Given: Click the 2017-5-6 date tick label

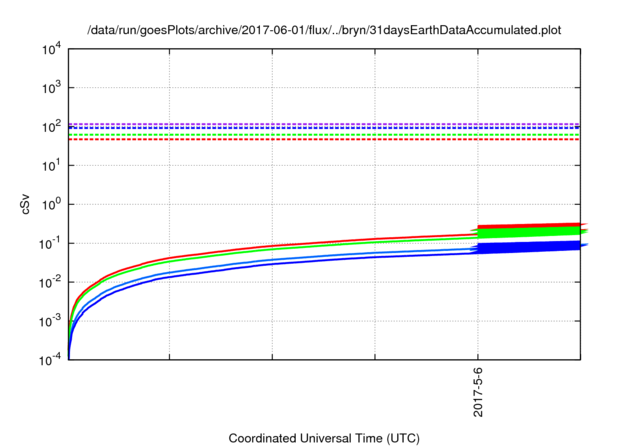Looking at the screenshot, I should [x=478, y=392].
